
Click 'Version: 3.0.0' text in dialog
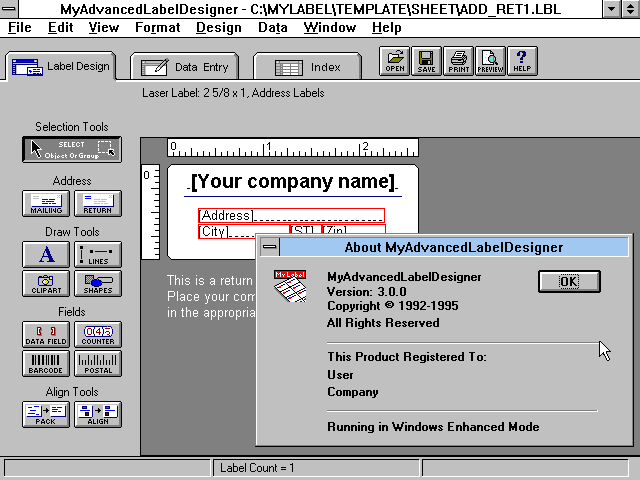click(367, 292)
